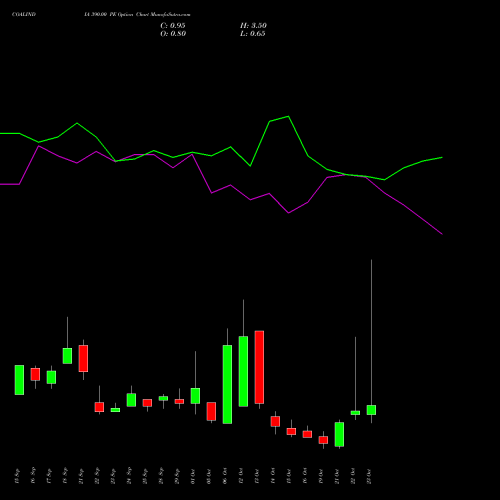The image size is (500, 500).
Task: Select the green candle above 01 Oct
Action: [x=195, y=396]
